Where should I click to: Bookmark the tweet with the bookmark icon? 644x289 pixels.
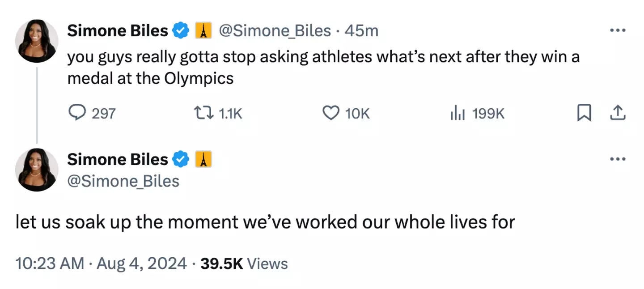[x=584, y=113]
